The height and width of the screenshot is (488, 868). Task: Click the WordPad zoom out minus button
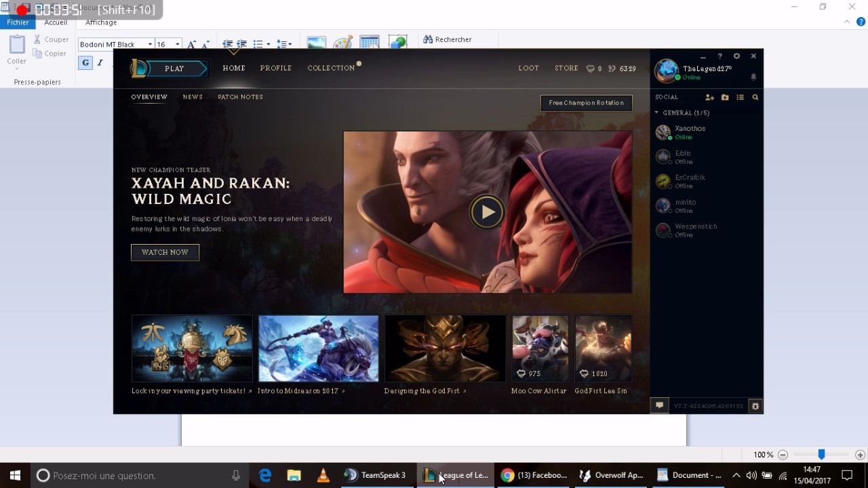[x=783, y=455]
